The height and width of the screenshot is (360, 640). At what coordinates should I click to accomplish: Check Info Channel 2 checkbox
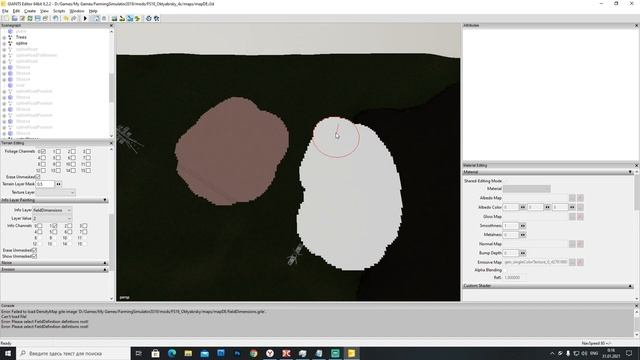[70, 226]
